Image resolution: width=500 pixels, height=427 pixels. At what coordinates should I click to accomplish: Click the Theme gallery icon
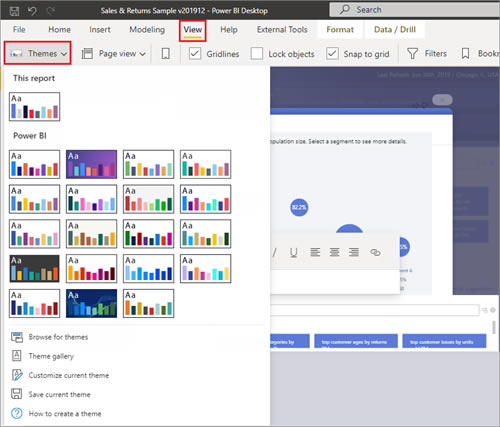[x=17, y=356]
